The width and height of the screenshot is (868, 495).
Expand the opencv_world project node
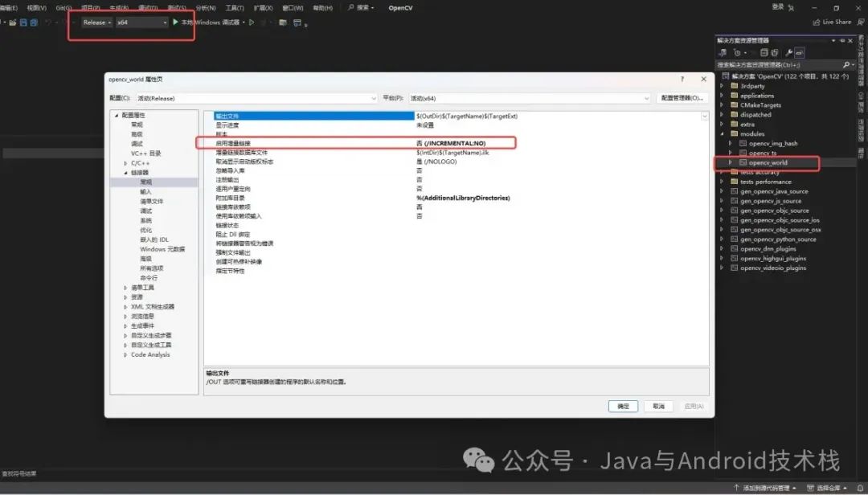(x=730, y=163)
